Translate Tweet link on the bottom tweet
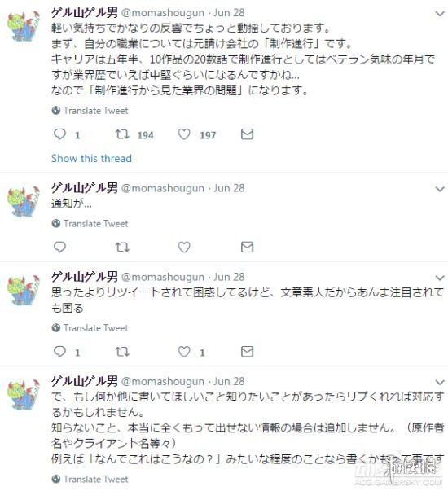The width and height of the screenshot is (448, 491). pyautogui.click(x=90, y=479)
